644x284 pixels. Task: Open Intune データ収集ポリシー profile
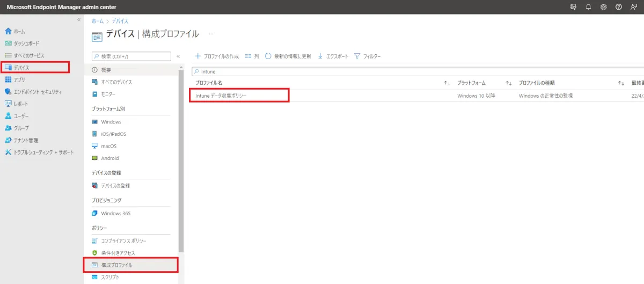click(221, 96)
